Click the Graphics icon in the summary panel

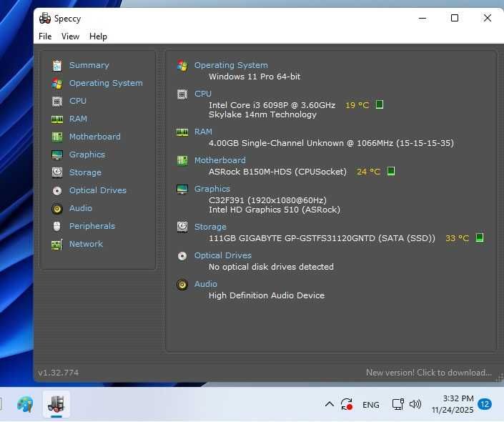[182, 189]
